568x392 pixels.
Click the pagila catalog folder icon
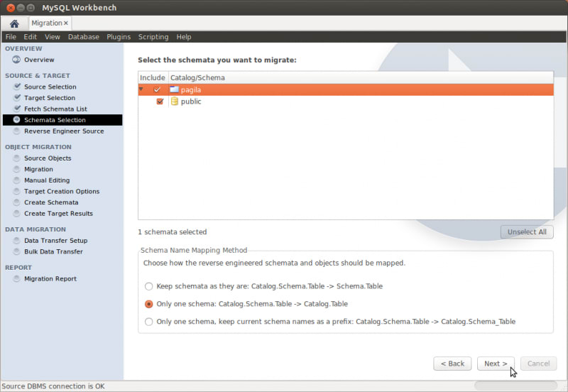pos(174,89)
